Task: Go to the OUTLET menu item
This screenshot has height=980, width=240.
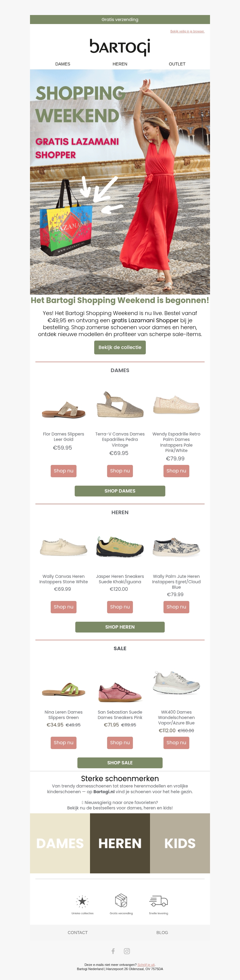Action: (x=177, y=64)
